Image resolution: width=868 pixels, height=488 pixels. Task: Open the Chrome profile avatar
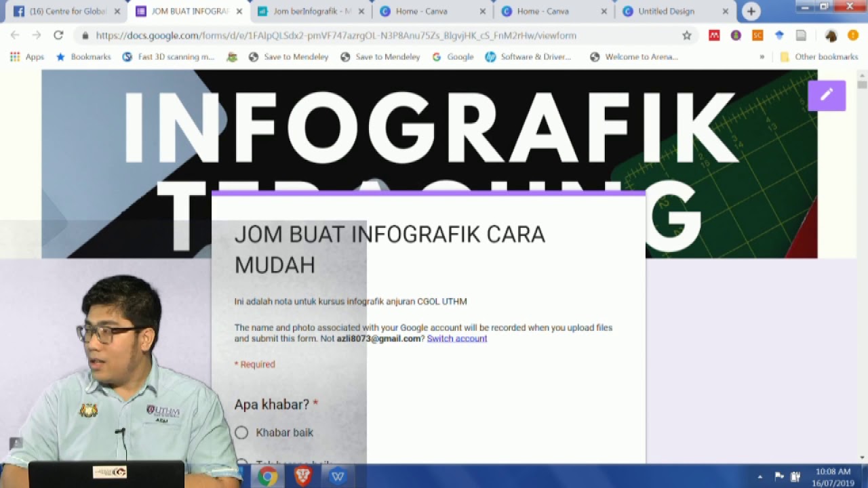click(831, 35)
